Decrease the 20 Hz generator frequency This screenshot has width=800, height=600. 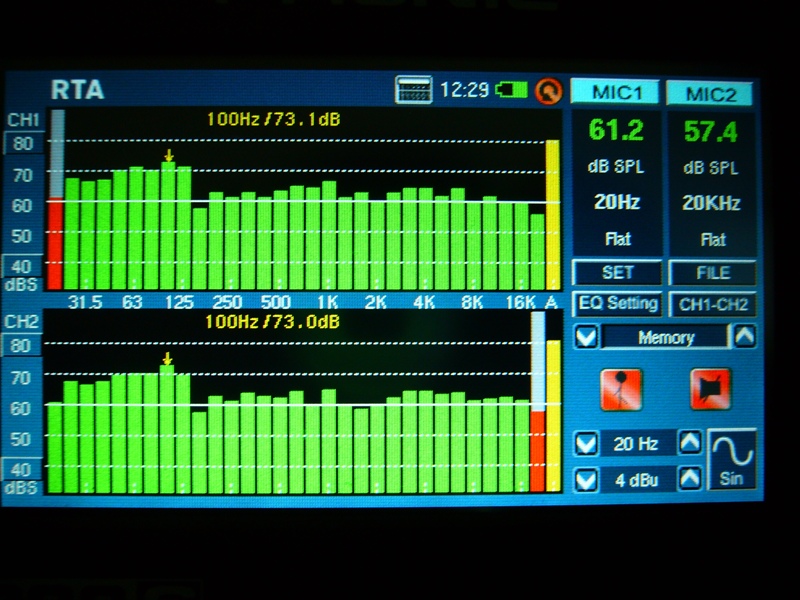tap(587, 443)
